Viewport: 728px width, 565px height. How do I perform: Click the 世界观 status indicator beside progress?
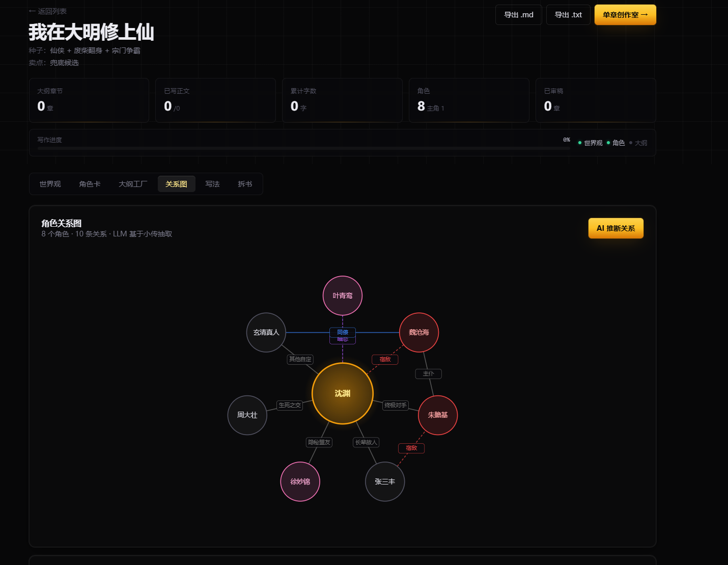[x=591, y=143]
